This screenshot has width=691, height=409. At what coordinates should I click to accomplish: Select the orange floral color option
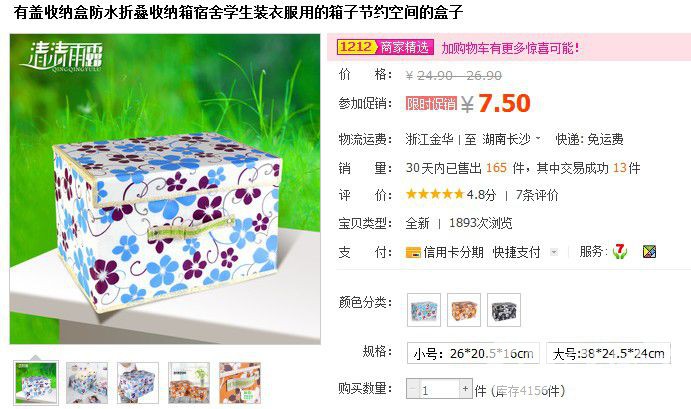[464, 310]
